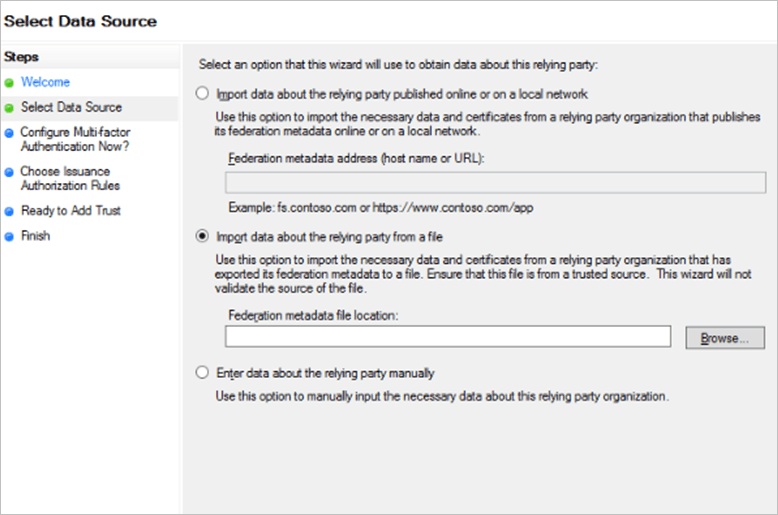Image resolution: width=778 pixels, height=515 pixels.
Task: Select import data from a file radio button
Action: (x=202, y=236)
